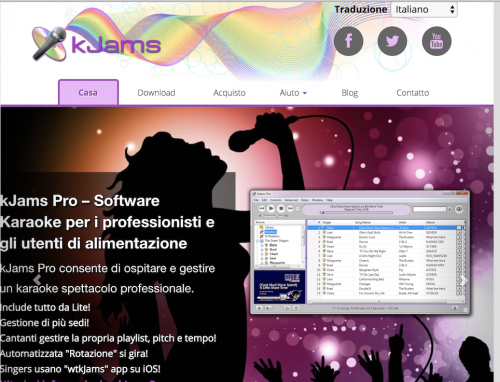Click the kJams Pro app screenshot
The image size is (500, 382).
click(x=360, y=252)
